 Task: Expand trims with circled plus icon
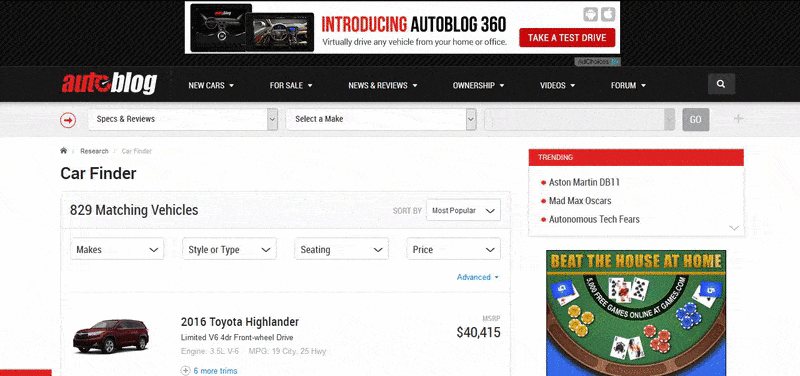click(185, 371)
